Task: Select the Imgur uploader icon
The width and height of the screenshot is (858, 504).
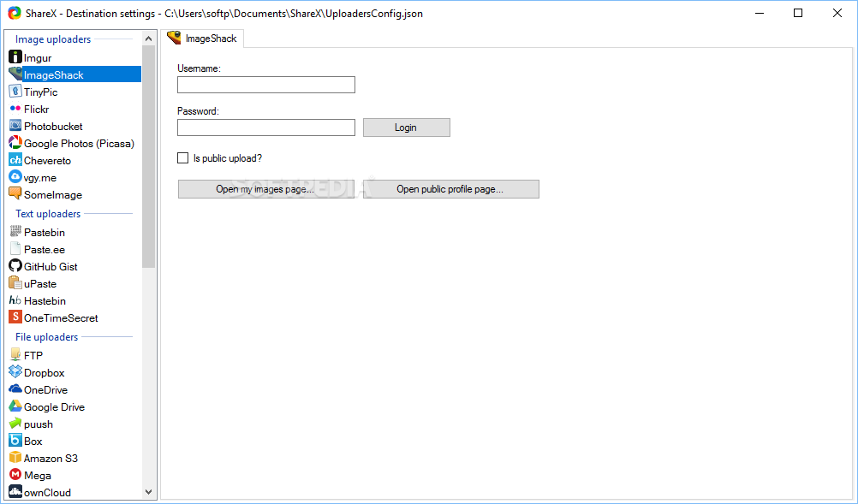Action: [15, 56]
